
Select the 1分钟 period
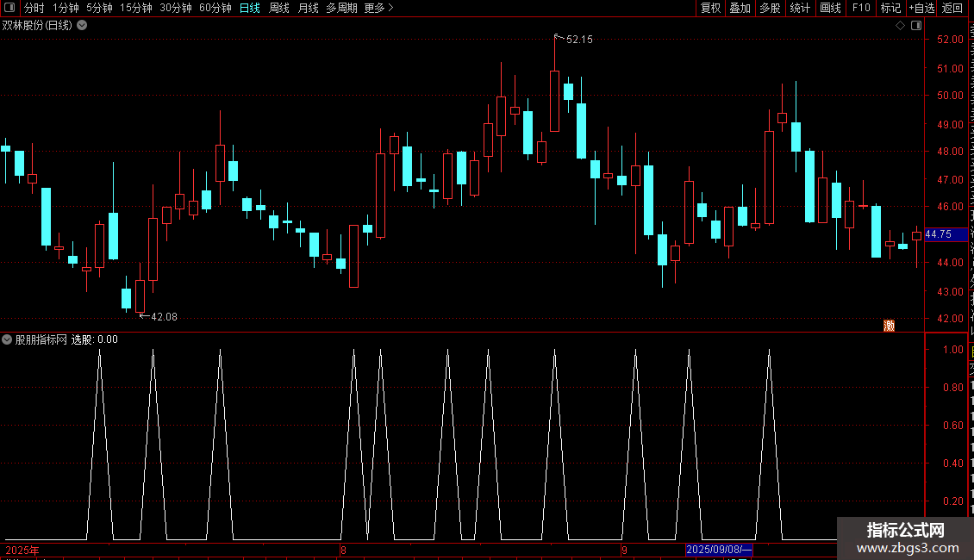pyautogui.click(x=66, y=8)
